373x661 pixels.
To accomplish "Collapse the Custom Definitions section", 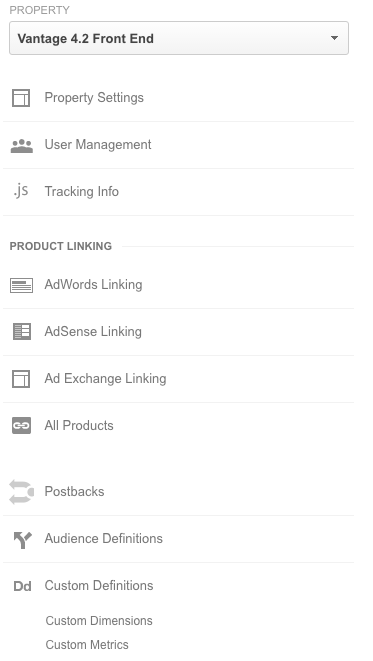I will click(99, 586).
